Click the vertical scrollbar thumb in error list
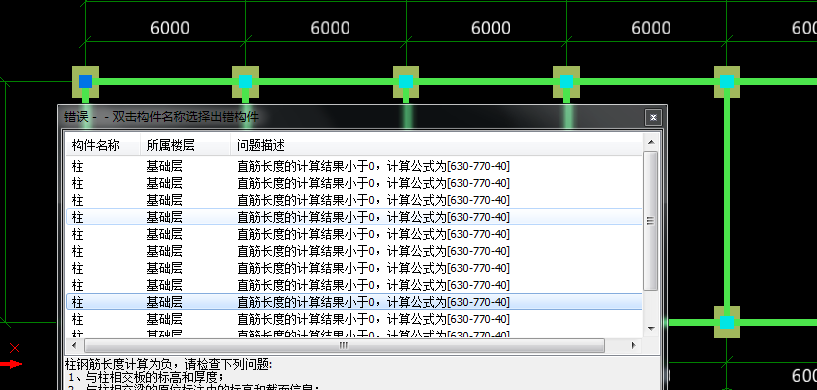This screenshot has height=390, width=817. (x=650, y=221)
